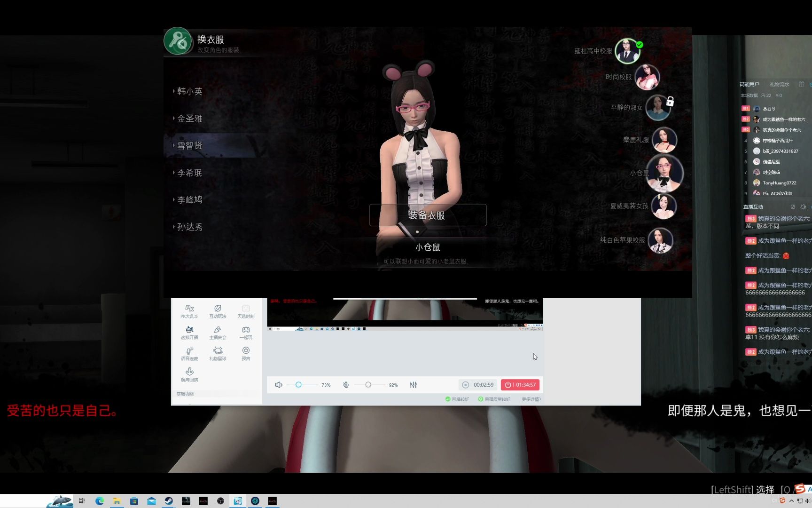
Task: Toggle the microphone mute icon
Action: pyautogui.click(x=346, y=385)
